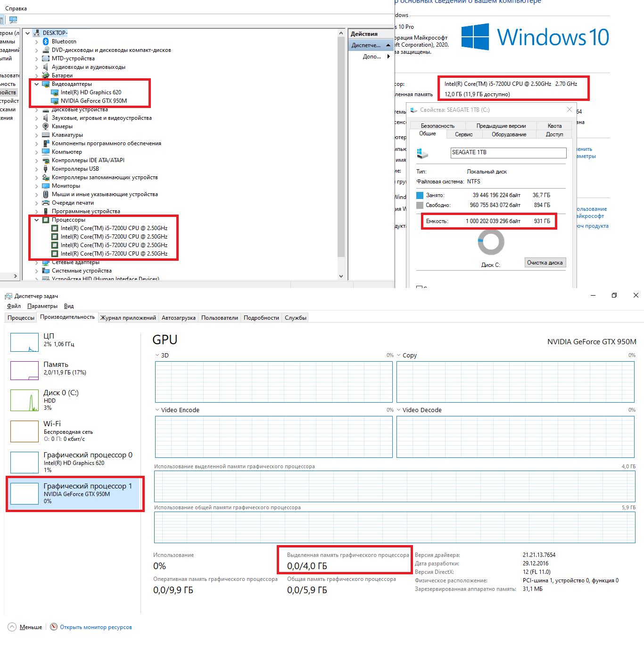Expand the Дополнительные actions submenu arrow

point(389,57)
